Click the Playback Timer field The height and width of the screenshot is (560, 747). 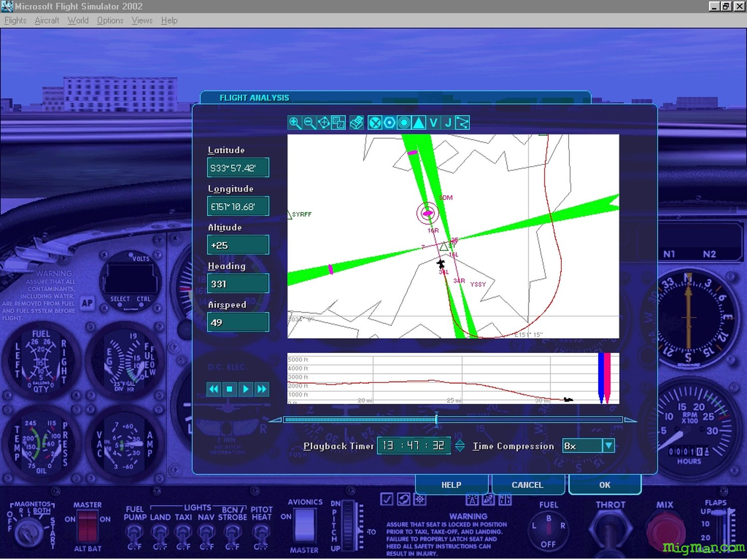(x=414, y=446)
